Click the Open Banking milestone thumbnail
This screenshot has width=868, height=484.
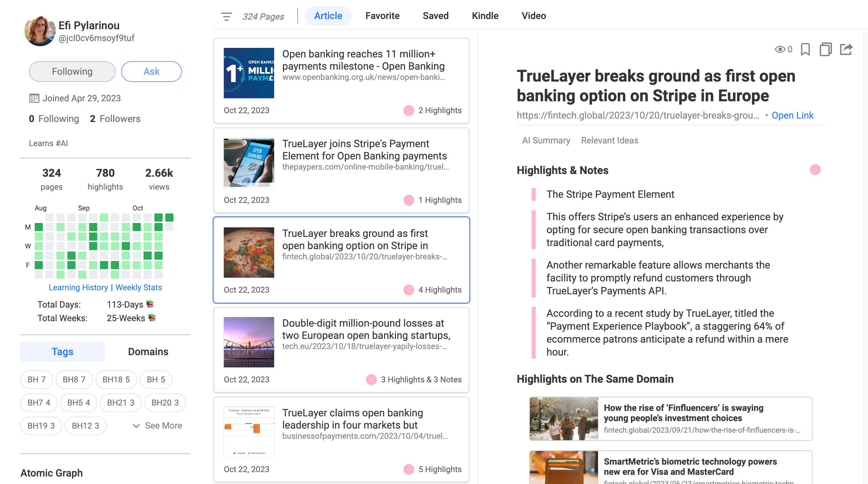pyautogui.click(x=249, y=73)
